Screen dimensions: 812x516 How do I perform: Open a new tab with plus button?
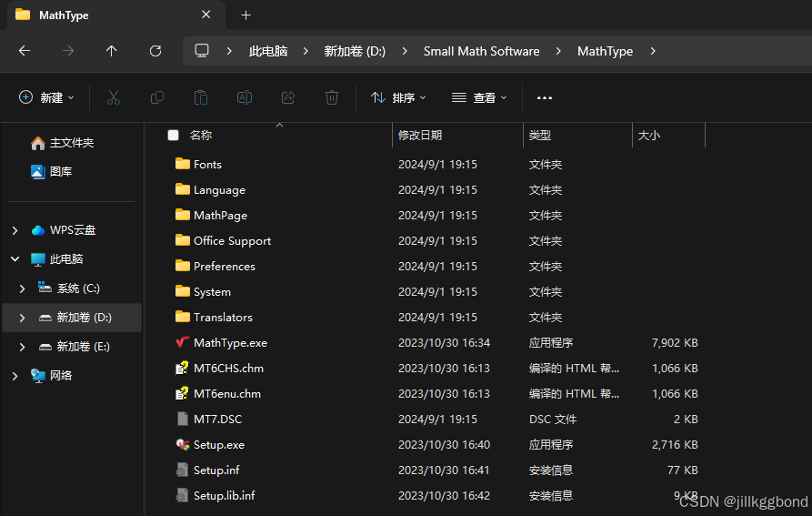tap(246, 15)
